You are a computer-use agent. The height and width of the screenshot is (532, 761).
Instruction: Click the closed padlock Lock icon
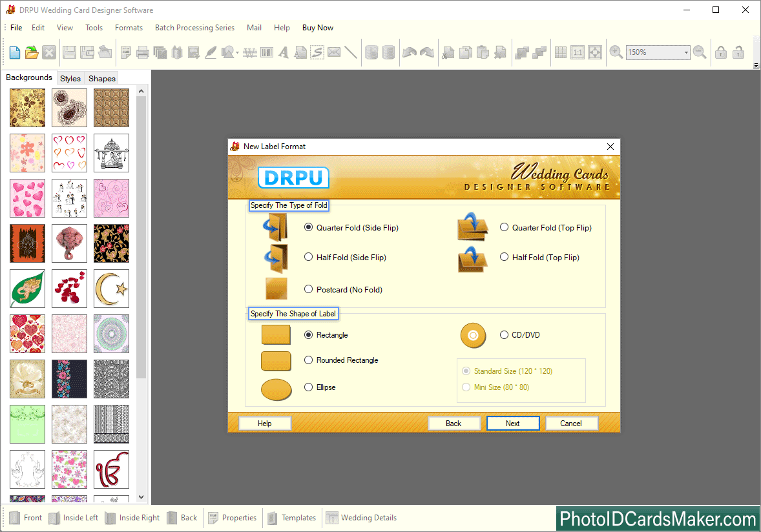coord(721,52)
